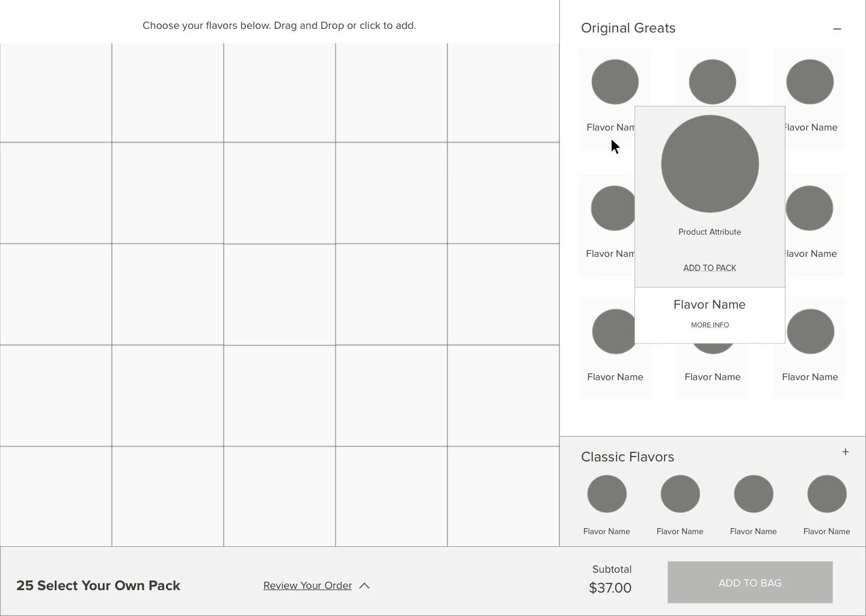The width and height of the screenshot is (866, 616).
Task: Expand Classic Flavors section with plus icon
Action: tap(845, 452)
